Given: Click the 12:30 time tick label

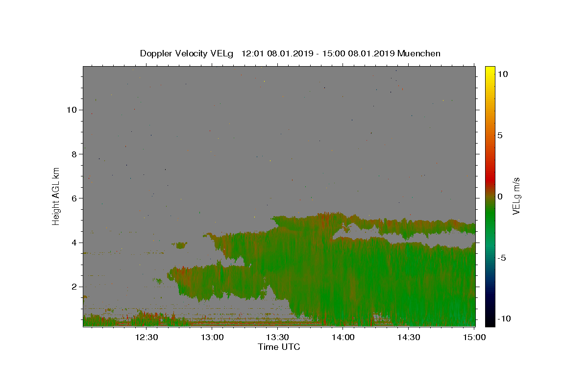Looking at the screenshot, I should click(147, 338).
